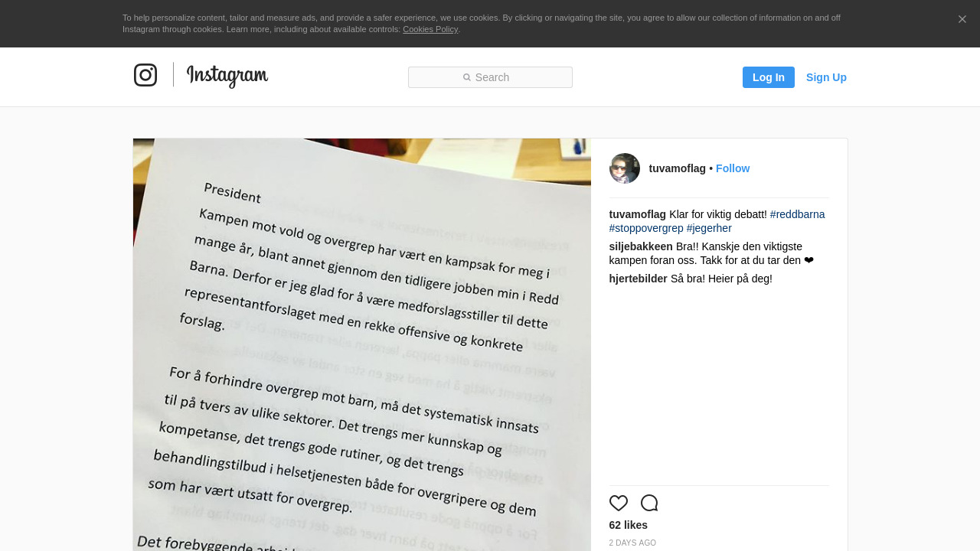Open tuvamoflag's profile picture avatar
Image resolution: width=980 pixels, height=551 pixels.
(625, 168)
